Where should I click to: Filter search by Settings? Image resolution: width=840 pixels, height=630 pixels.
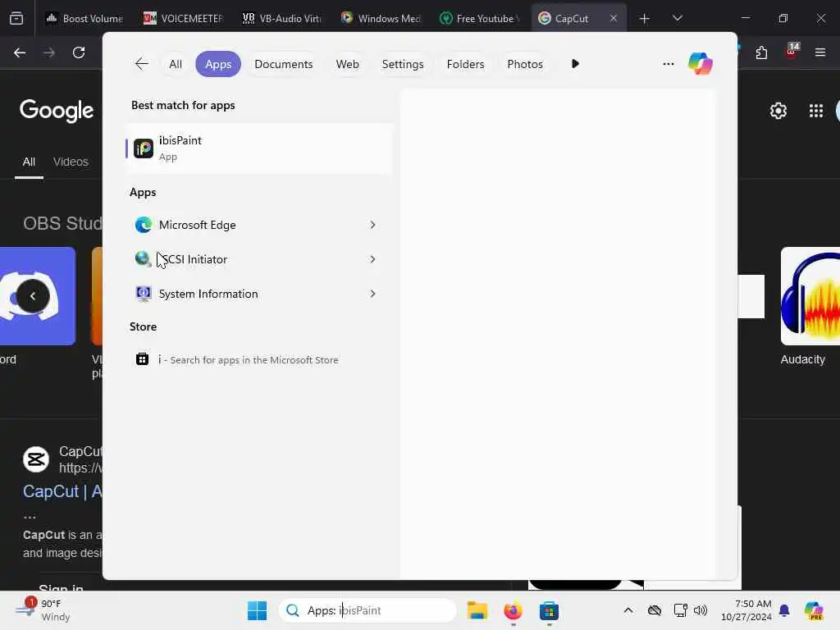pyautogui.click(x=402, y=64)
